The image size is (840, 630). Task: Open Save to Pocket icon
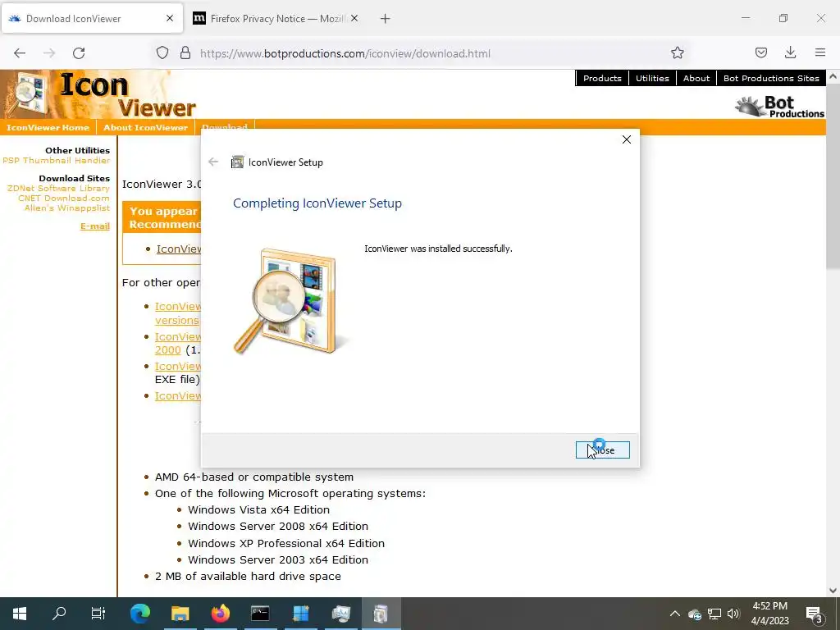(x=760, y=53)
